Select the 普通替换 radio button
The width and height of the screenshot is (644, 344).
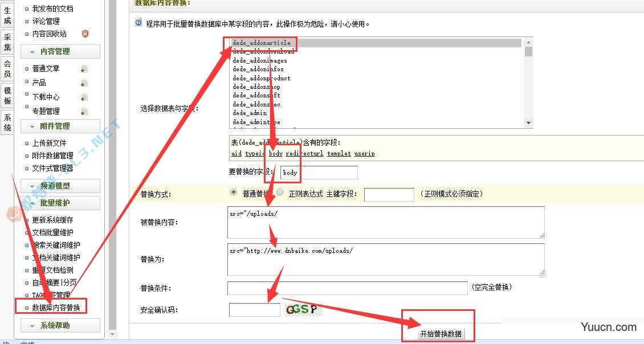tap(234, 193)
